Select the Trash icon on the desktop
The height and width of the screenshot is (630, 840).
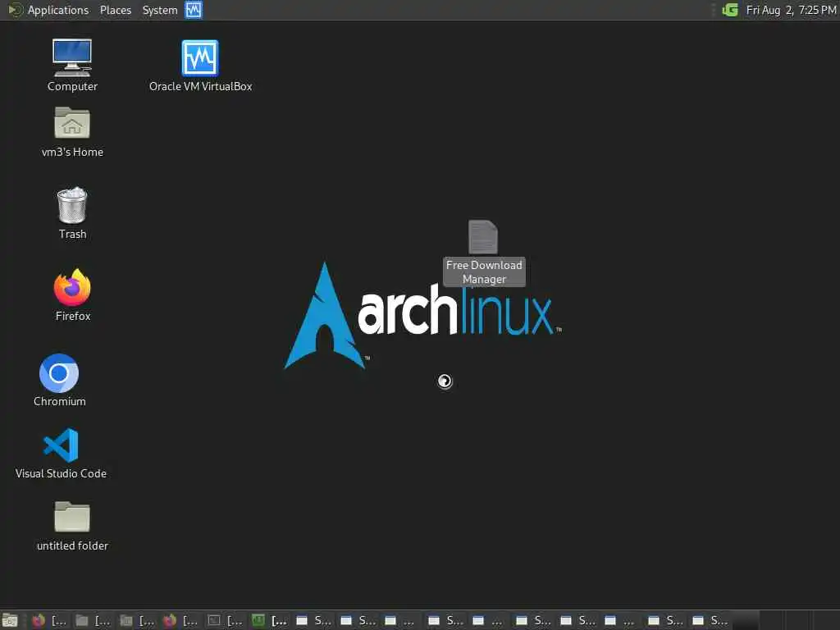click(72, 212)
